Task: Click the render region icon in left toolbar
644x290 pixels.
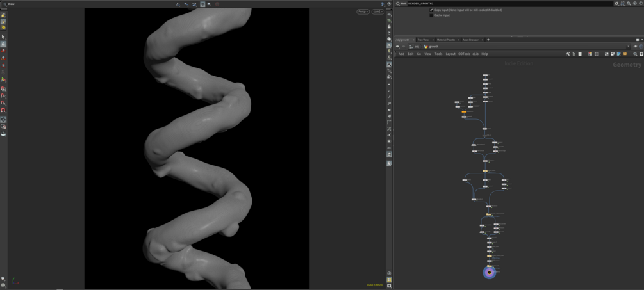Action: 3,126
